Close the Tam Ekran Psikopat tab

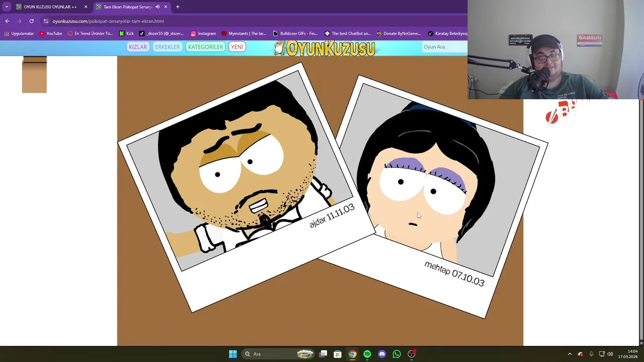coord(166,7)
